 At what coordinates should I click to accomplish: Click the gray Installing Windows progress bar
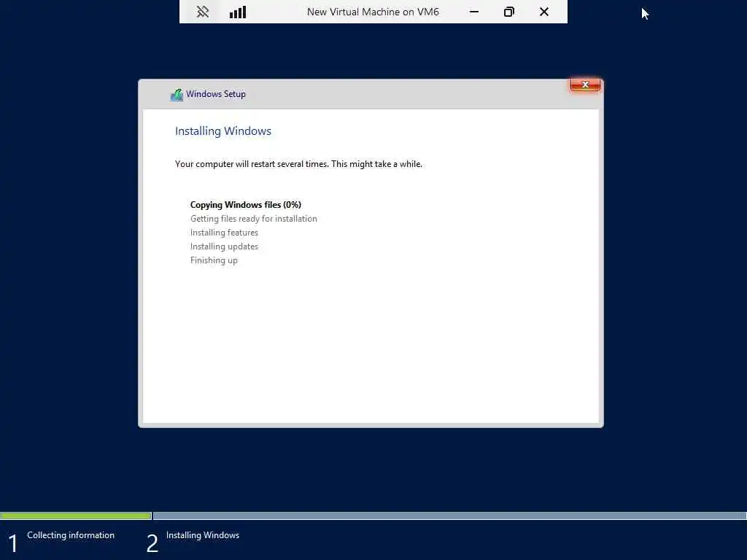[x=449, y=516]
